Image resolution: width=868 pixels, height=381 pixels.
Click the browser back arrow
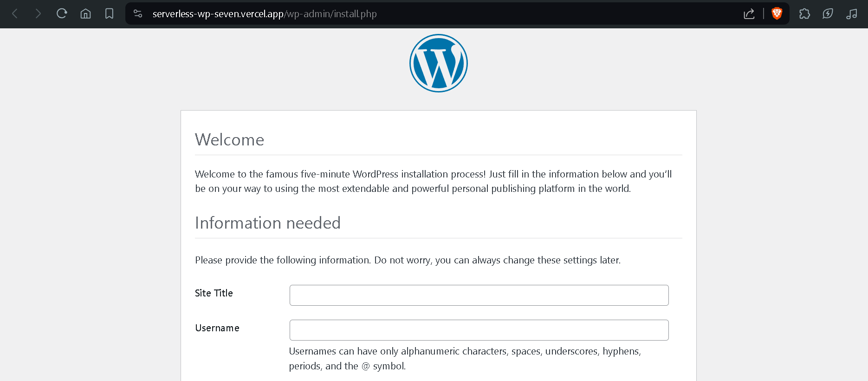[x=15, y=14]
